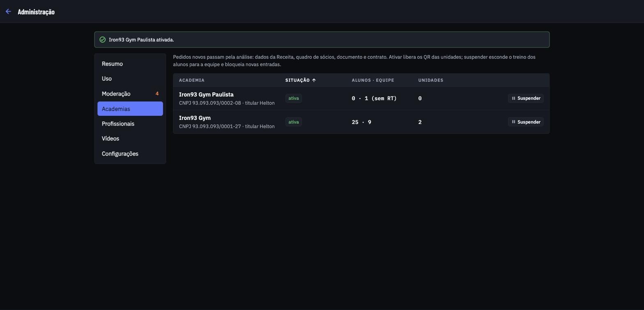Click ativa badge in 25 · 9 row
The image size is (644, 310).
(294, 122)
